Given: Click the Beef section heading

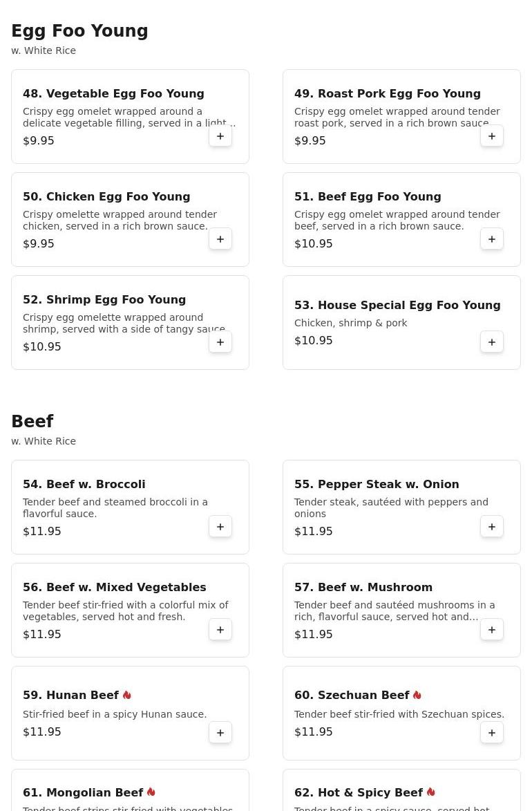Looking at the screenshot, I should 32,421.
